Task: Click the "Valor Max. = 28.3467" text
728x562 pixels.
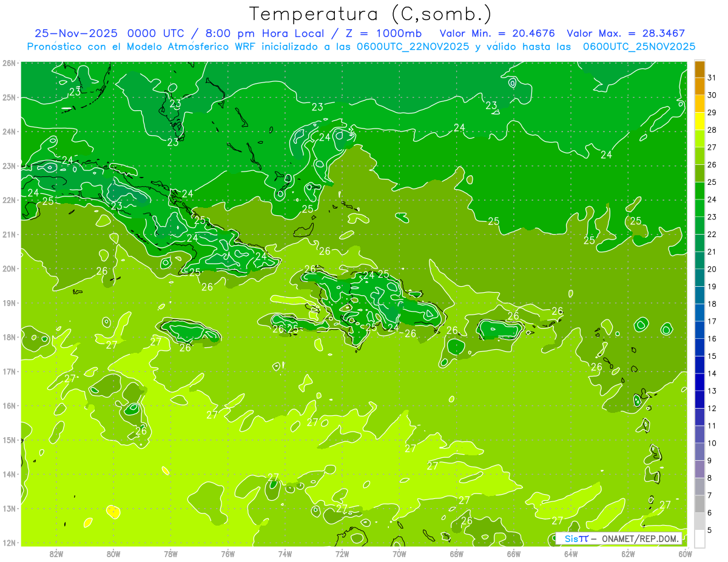Action: [625, 33]
